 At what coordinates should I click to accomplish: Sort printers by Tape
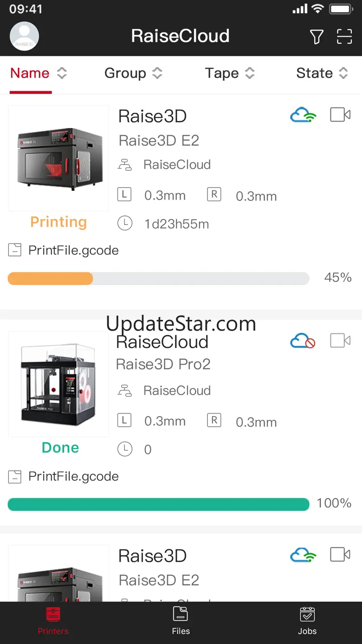[x=230, y=73]
